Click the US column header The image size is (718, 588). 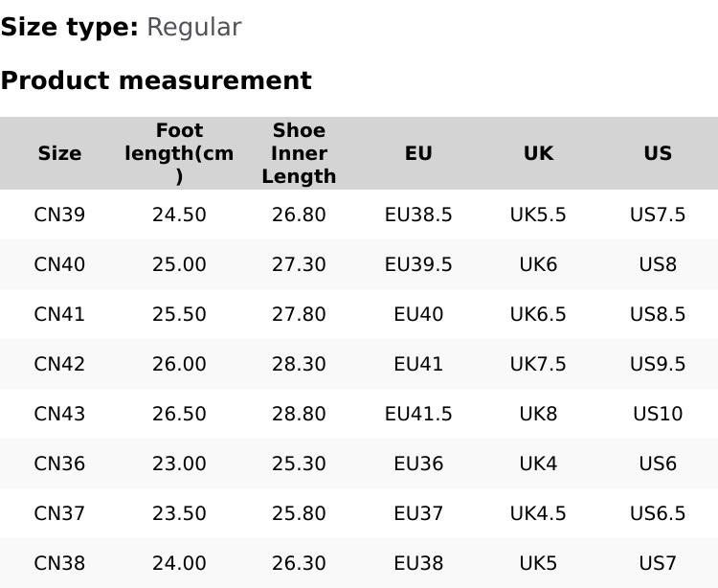[x=658, y=153]
